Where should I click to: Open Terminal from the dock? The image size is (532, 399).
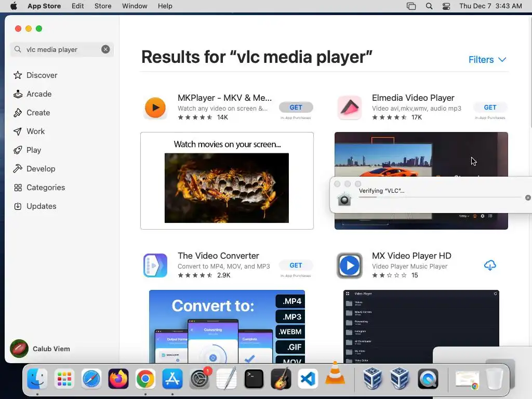254,379
